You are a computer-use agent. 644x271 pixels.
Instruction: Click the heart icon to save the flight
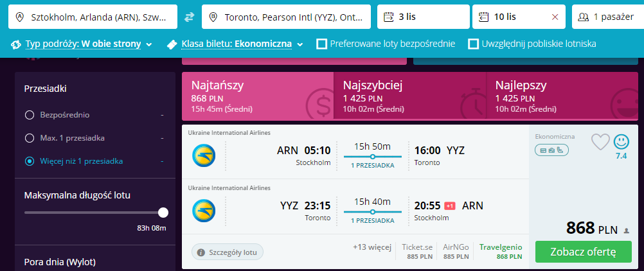click(600, 141)
